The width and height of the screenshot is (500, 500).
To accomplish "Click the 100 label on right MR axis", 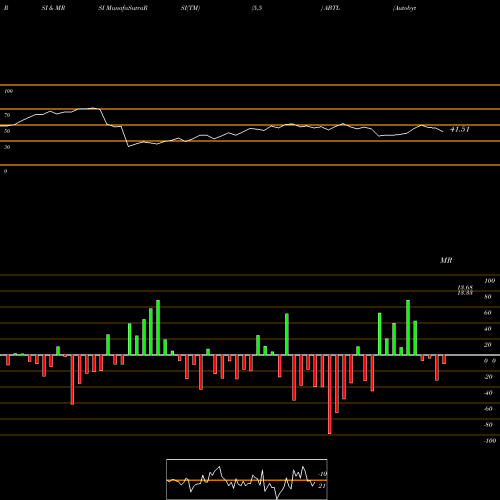I will pyautogui.click(x=490, y=281).
